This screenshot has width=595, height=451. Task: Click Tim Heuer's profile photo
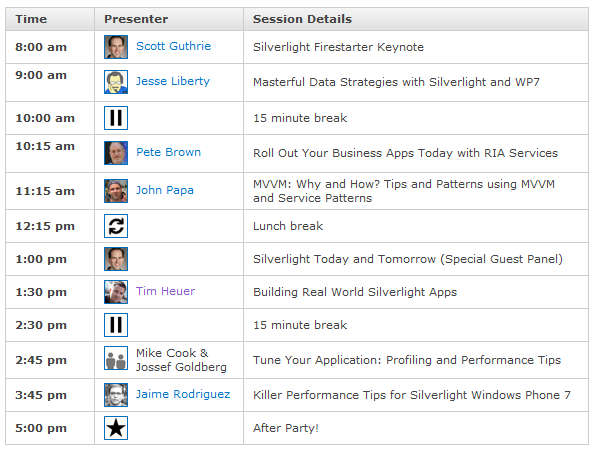click(x=116, y=292)
